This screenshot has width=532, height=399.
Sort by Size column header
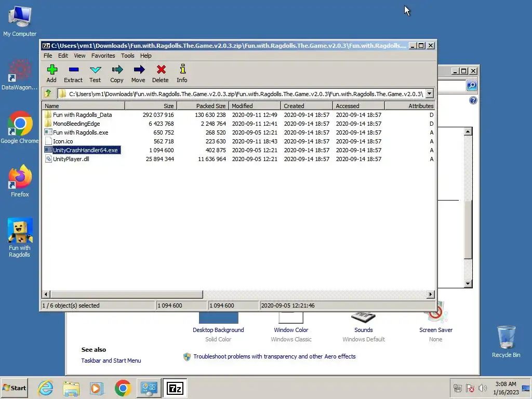(x=151, y=106)
